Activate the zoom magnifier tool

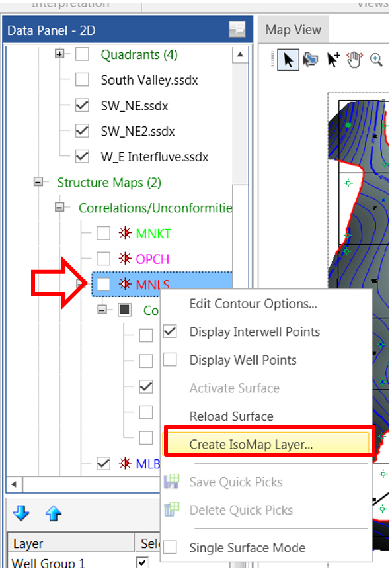tap(376, 60)
